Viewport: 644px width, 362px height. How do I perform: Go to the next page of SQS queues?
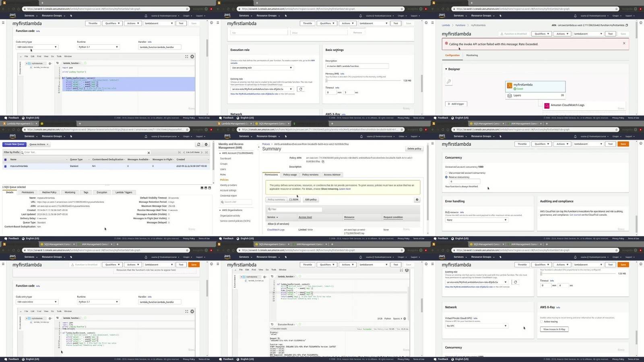tap(202, 152)
